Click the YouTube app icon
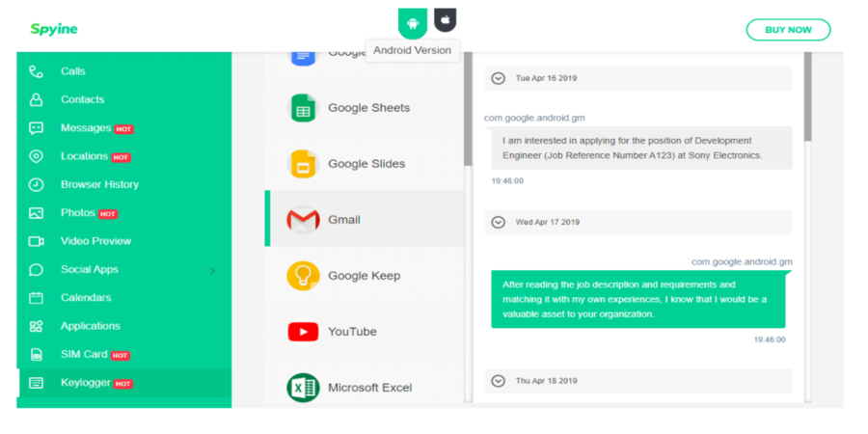The image size is (868, 434). click(x=303, y=332)
